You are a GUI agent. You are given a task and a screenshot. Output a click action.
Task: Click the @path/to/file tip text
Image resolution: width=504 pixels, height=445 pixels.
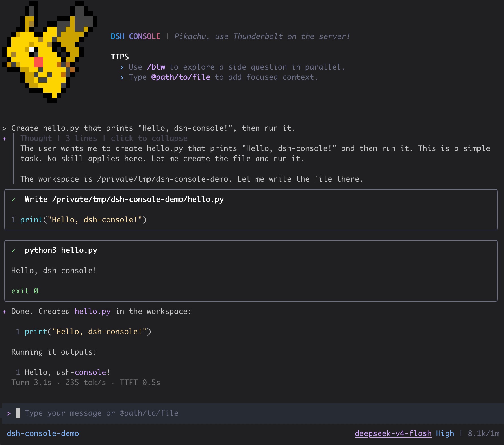(181, 77)
